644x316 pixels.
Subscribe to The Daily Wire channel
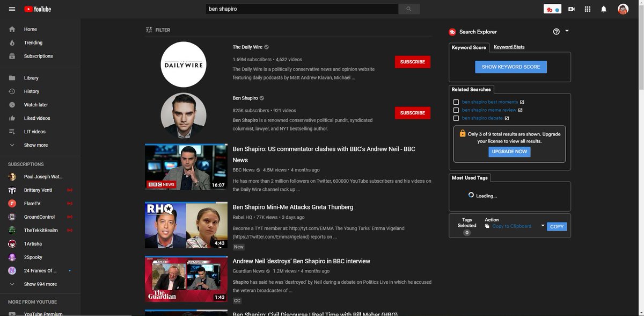point(413,62)
